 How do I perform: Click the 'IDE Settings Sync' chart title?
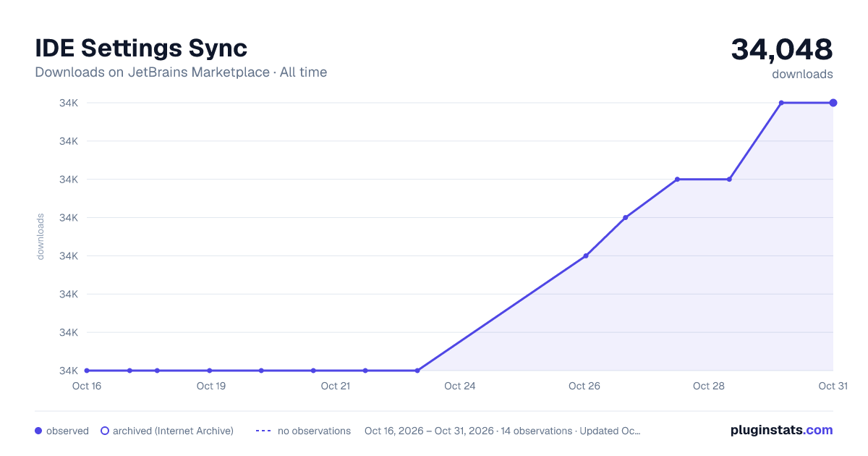[x=141, y=48]
